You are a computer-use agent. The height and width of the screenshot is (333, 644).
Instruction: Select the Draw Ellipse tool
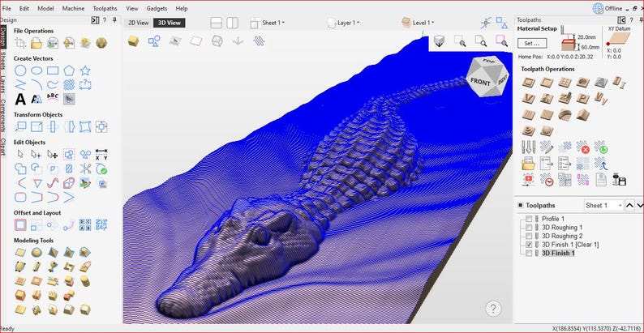[36, 70]
